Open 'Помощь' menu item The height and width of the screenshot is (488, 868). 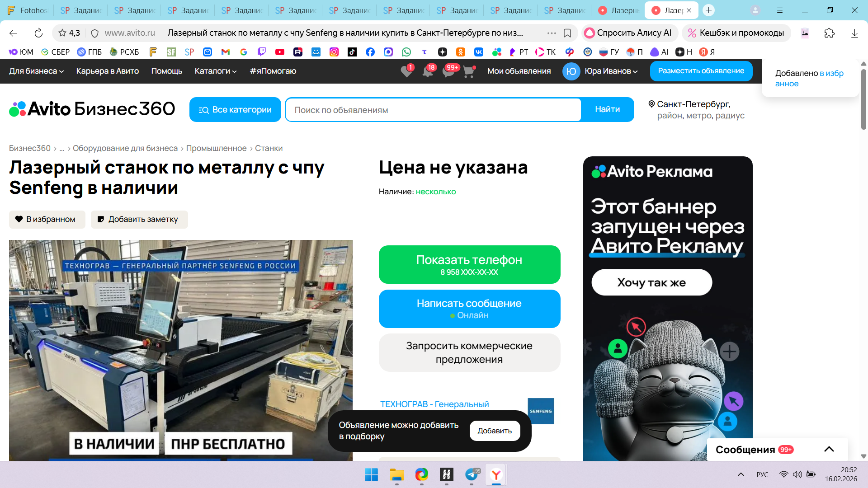tap(166, 71)
